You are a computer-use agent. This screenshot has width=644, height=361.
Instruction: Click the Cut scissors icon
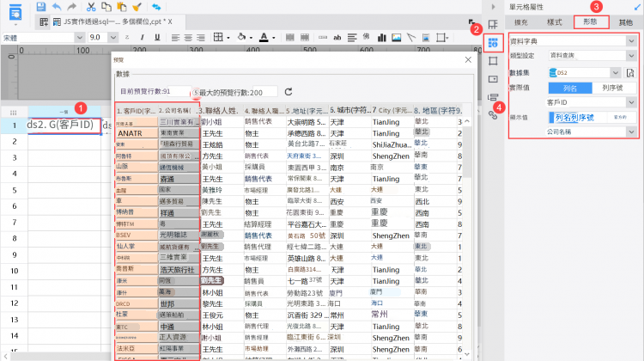click(x=91, y=7)
